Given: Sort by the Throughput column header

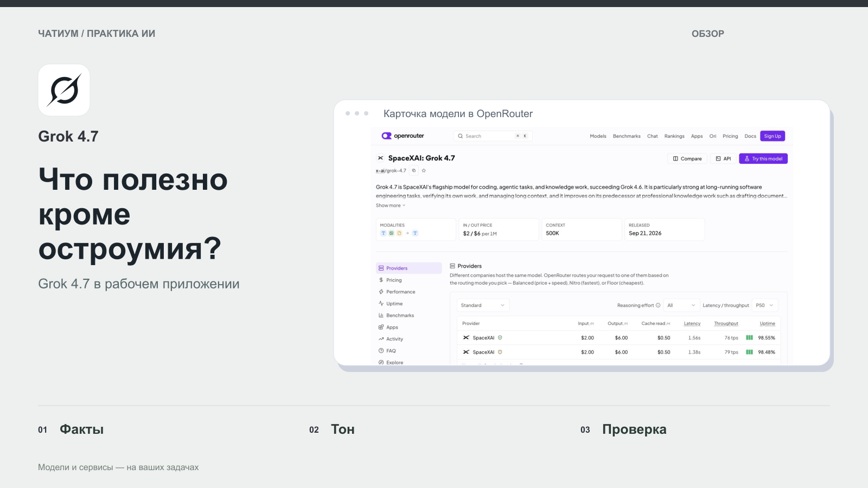Looking at the screenshot, I should point(726,324).
